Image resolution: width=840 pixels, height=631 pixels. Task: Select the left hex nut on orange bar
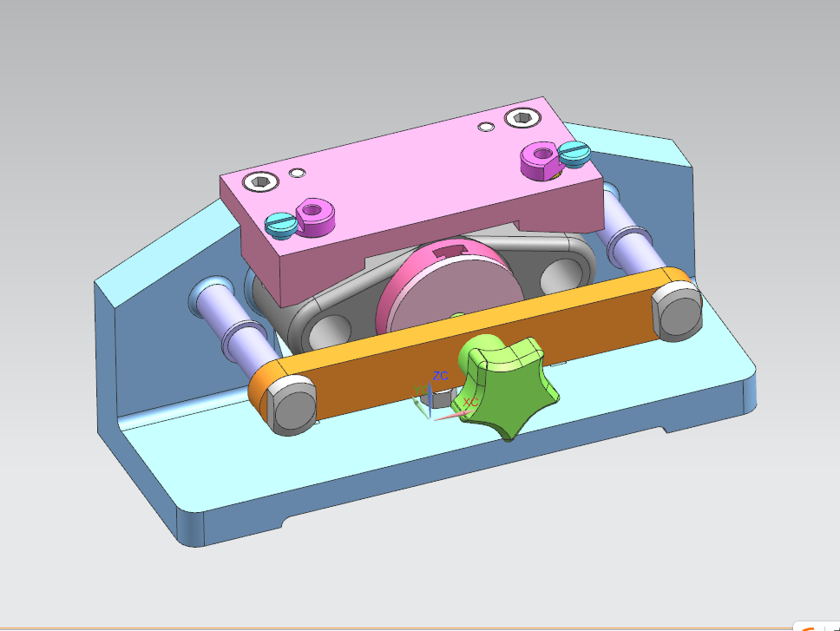pyautogui.click(x=290, y=405)
